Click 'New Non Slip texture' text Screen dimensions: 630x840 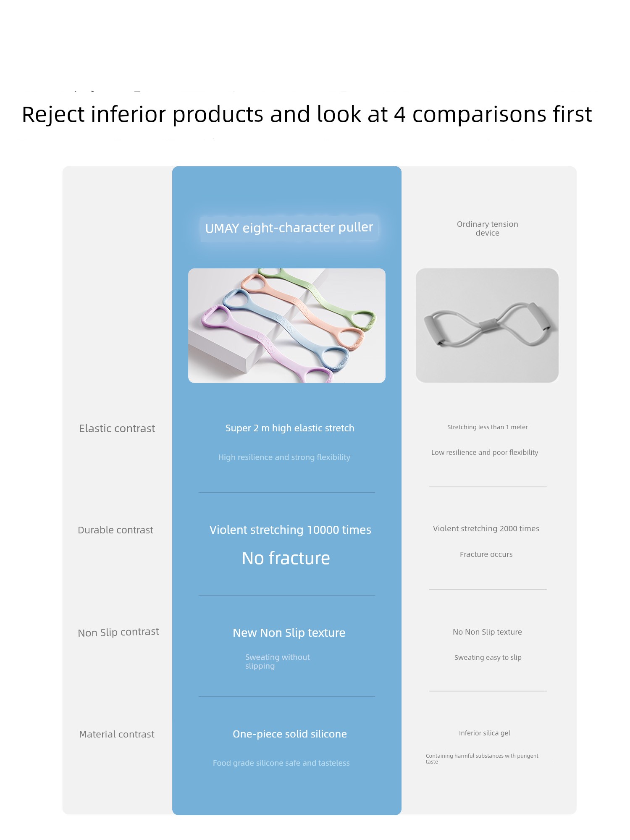(289, 633)
